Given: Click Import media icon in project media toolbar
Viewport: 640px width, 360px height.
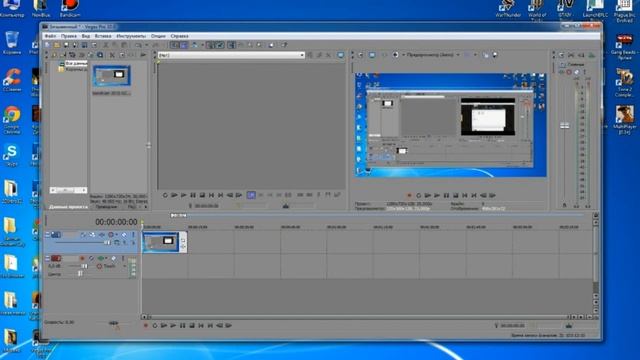Looking at the screenshot, I should 63,55.
